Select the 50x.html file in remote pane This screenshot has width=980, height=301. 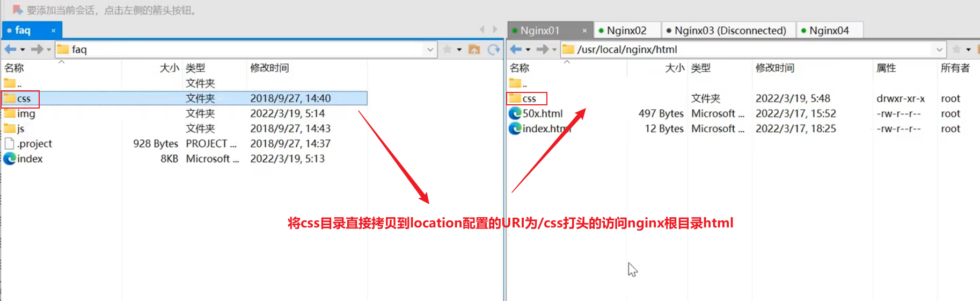(542, 113)
